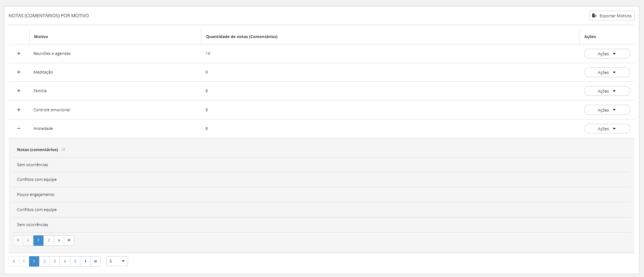Open Ações dropdown for Meditação
The image size is (644, 277).
click(x=607, y=72)
